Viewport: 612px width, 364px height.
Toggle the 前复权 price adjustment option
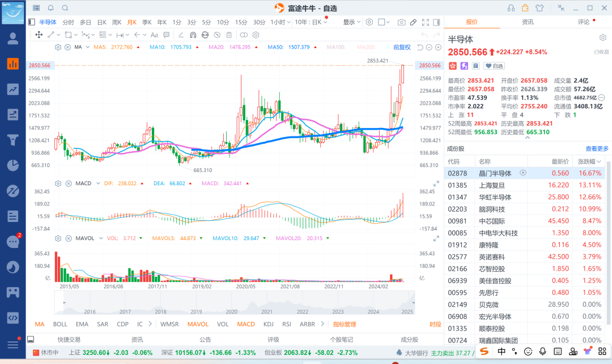tap(402, 47)
